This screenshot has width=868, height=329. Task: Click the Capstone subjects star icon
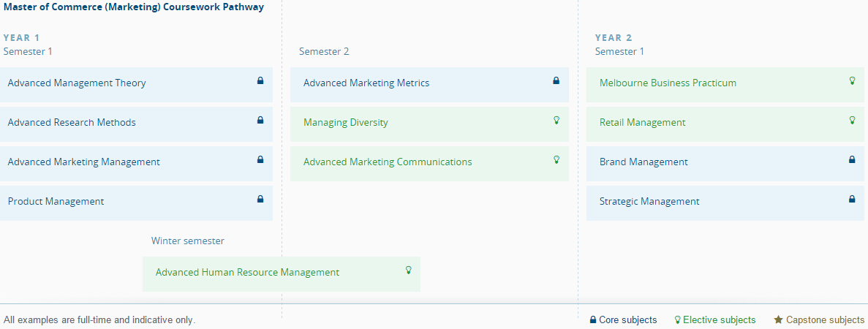(x=779, y=320)
